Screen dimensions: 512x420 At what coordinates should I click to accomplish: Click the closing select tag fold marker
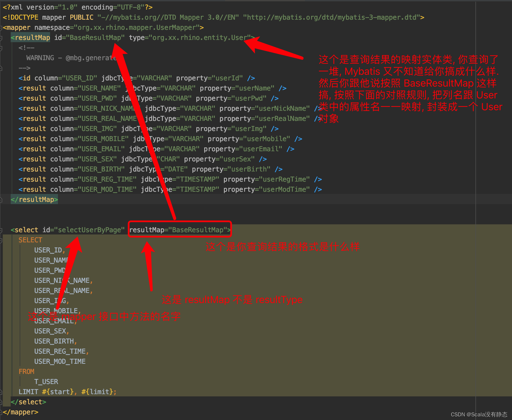tap(1, 402)
